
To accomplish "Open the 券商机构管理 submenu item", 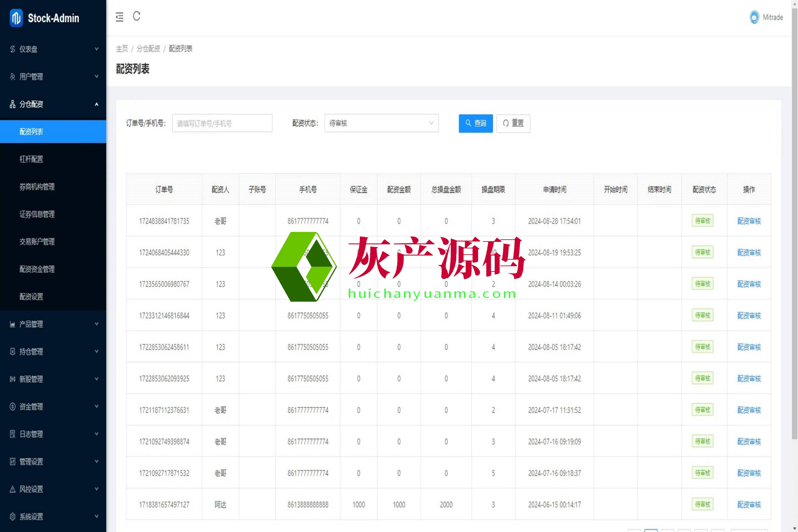I will click(37, 187).
